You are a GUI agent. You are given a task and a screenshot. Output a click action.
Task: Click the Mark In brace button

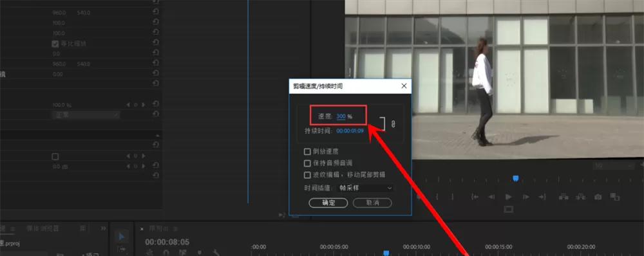pos(437,197)
